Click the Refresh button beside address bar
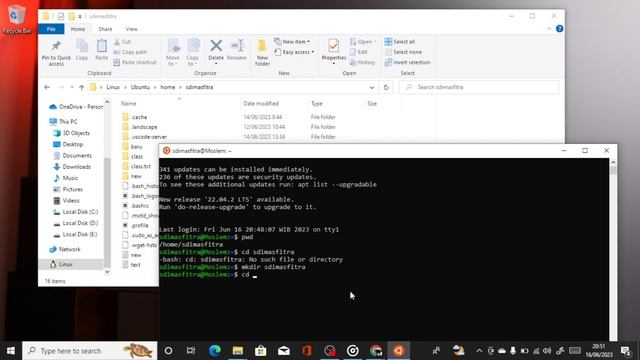Viewport: 640px width, 360px height. tap(386, 87)
